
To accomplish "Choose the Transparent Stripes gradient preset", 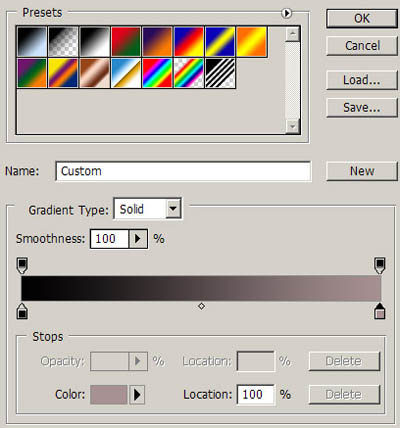I will click(x=220, y=73).
